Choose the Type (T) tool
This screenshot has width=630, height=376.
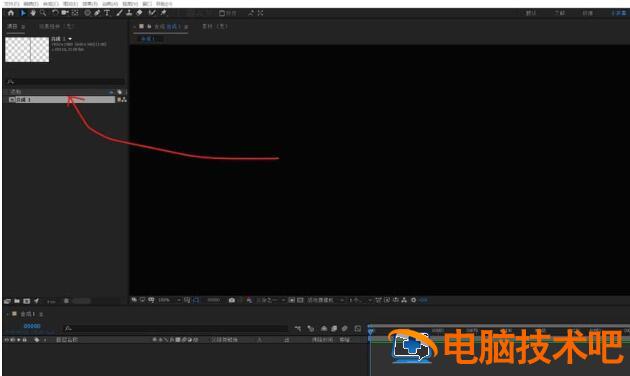(x=107, y=13)
